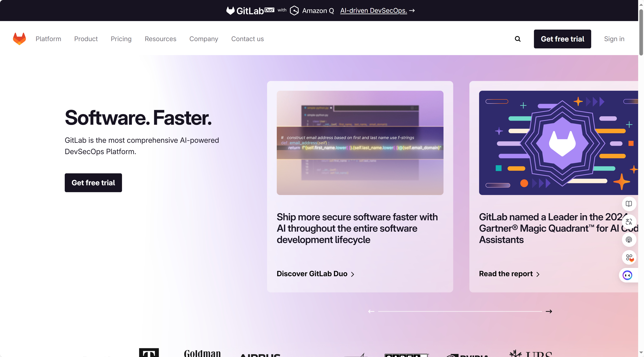Click the GitLab Duo logo in top banner

tap(250, 11)
